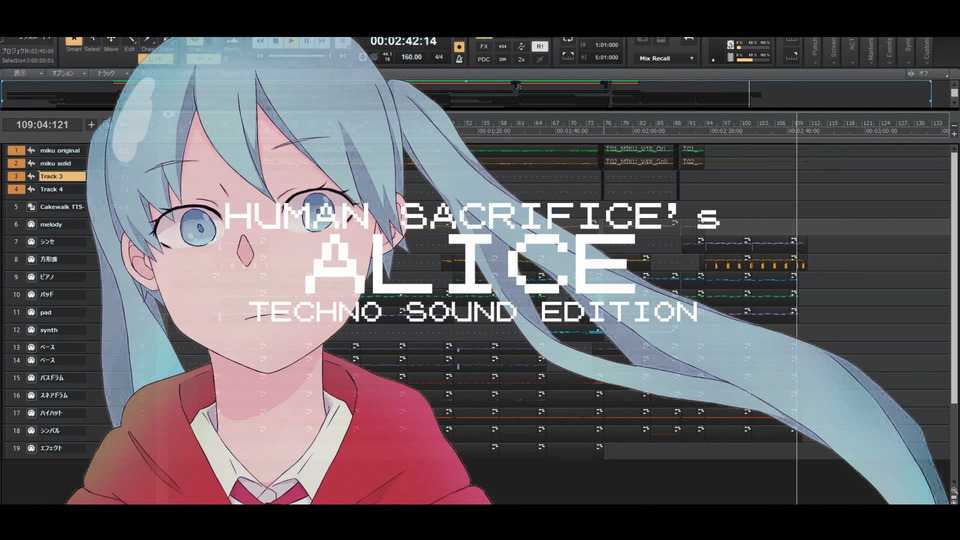Click the instrument icon on track 16 スネアドラム
Image resolution: width=960 pixels, height=540 pixels.
click(31, 396)
